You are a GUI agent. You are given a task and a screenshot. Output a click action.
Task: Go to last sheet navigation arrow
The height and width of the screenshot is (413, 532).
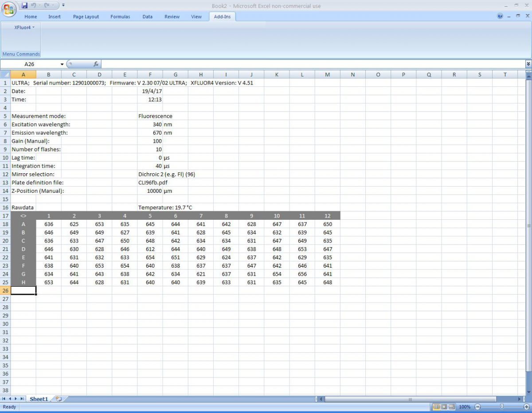pos(23,399)
